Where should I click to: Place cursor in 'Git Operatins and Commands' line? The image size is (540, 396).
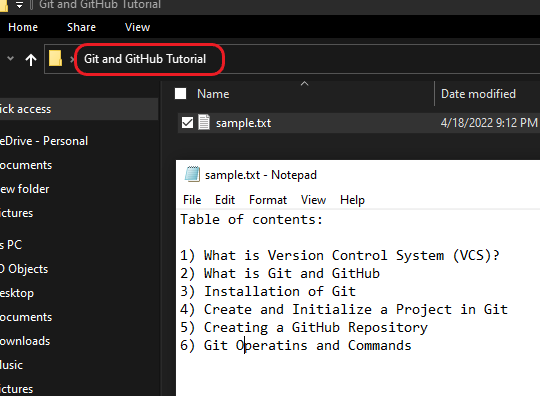(296, 345)
